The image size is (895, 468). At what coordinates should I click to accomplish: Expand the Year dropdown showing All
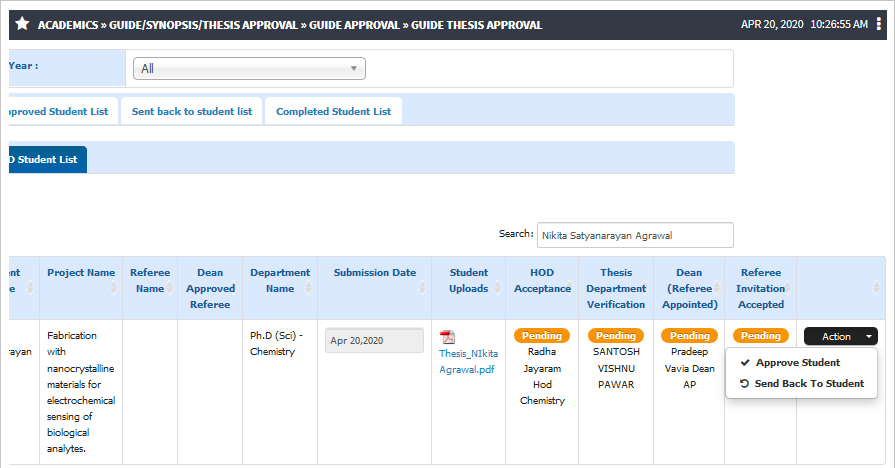[x=249, y=68]
